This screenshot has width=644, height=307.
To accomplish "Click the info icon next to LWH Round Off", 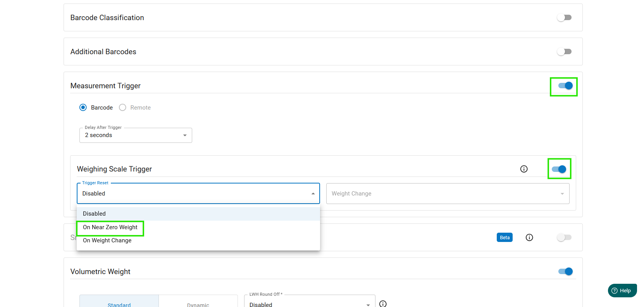I will pos(383,304).
